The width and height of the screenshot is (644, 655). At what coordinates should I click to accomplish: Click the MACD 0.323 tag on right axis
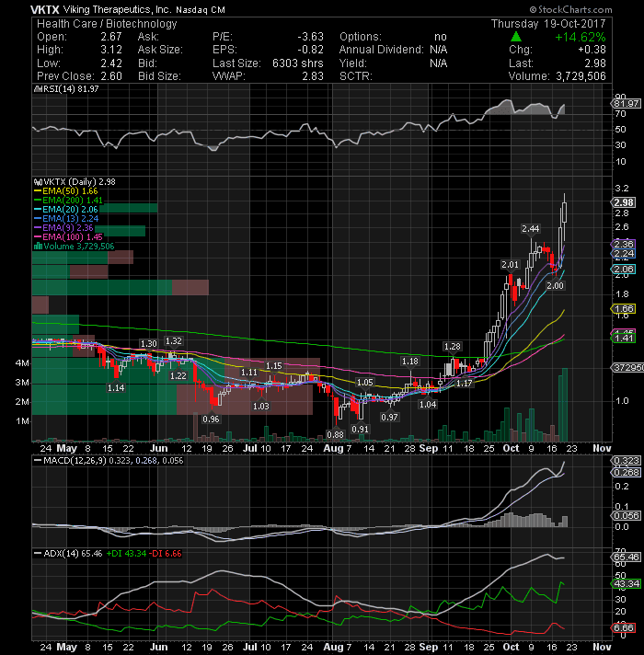click(627, 461)
